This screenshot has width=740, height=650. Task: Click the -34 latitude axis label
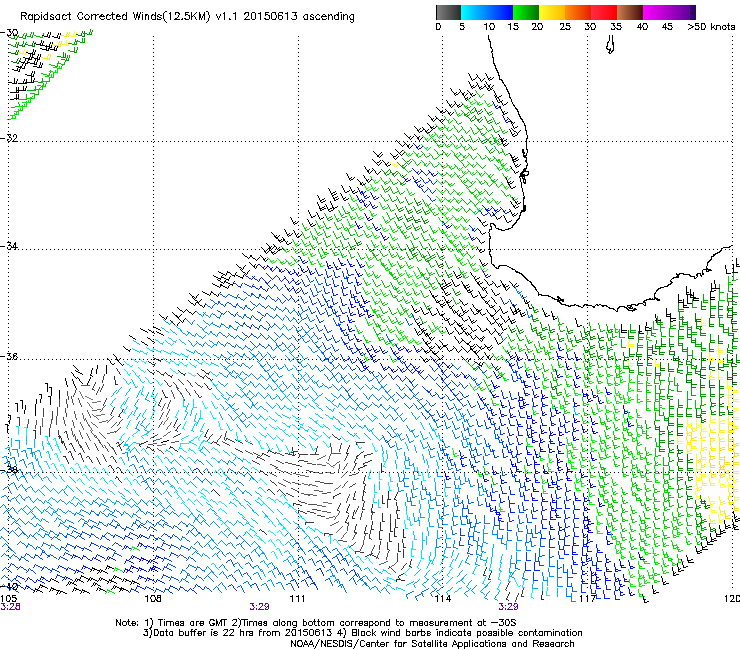(9, 246)
